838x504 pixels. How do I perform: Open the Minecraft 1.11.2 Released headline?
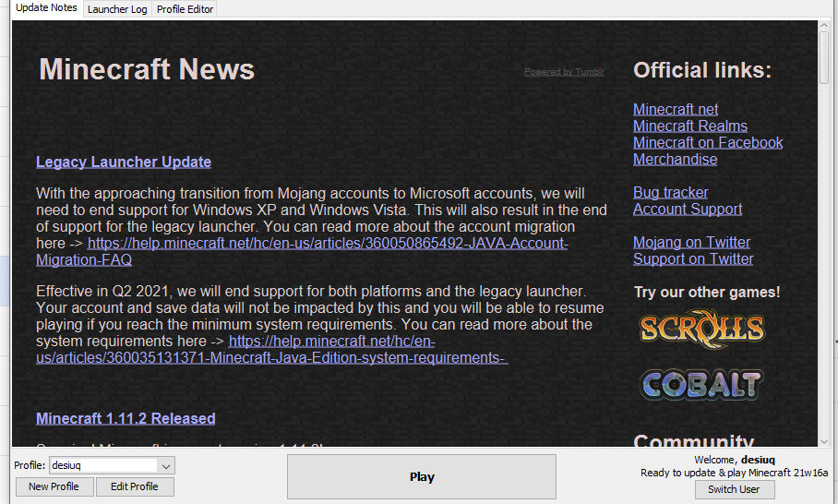(126, 418)
